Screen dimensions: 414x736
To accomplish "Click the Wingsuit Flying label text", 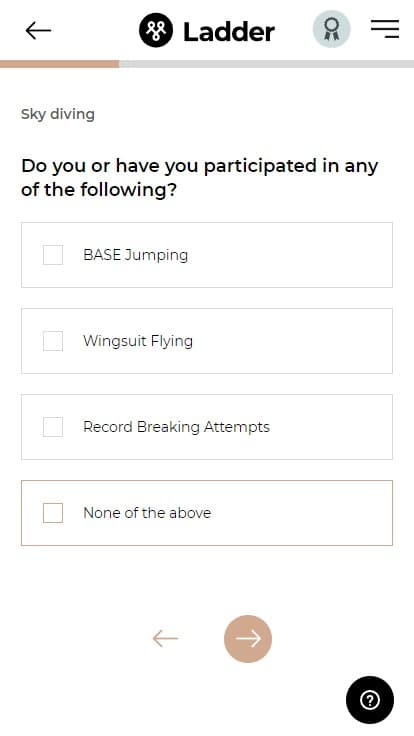I will click(138, 341).
